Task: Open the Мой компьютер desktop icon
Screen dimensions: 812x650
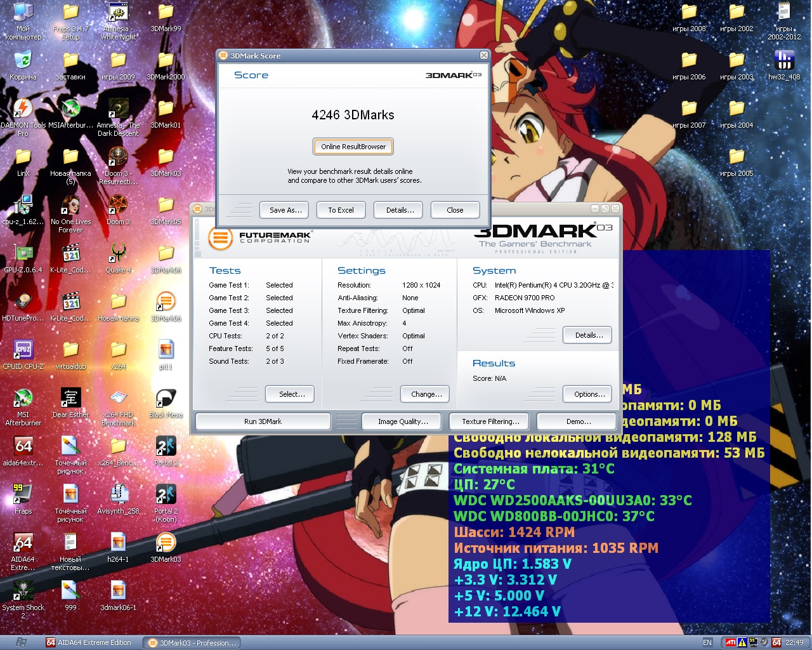Action: [23, 20]
